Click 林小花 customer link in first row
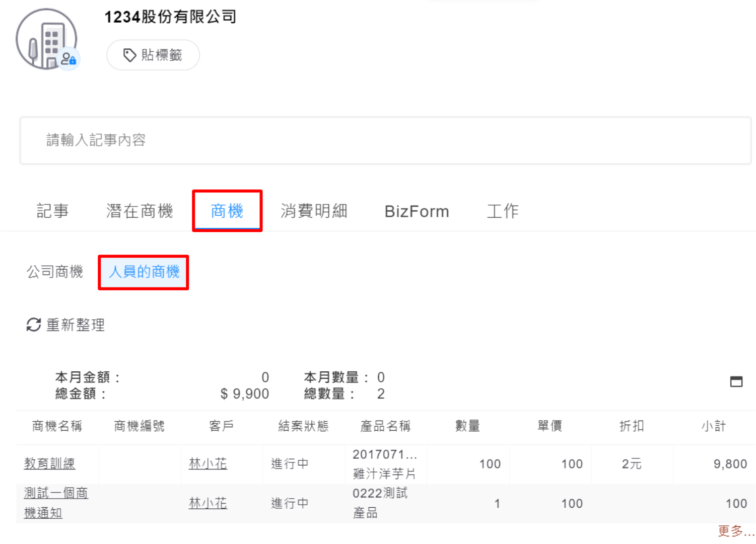The width and height of the screenshot is (756, 544). click(x=208, y=463)
